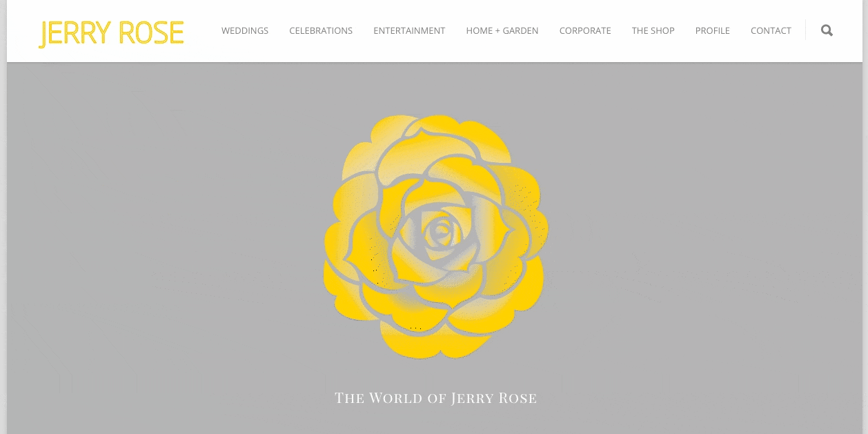The width and height of the screenshot is (868, 434).
Task: Navigate to the Corporate menu item
Action: [585, 31]
